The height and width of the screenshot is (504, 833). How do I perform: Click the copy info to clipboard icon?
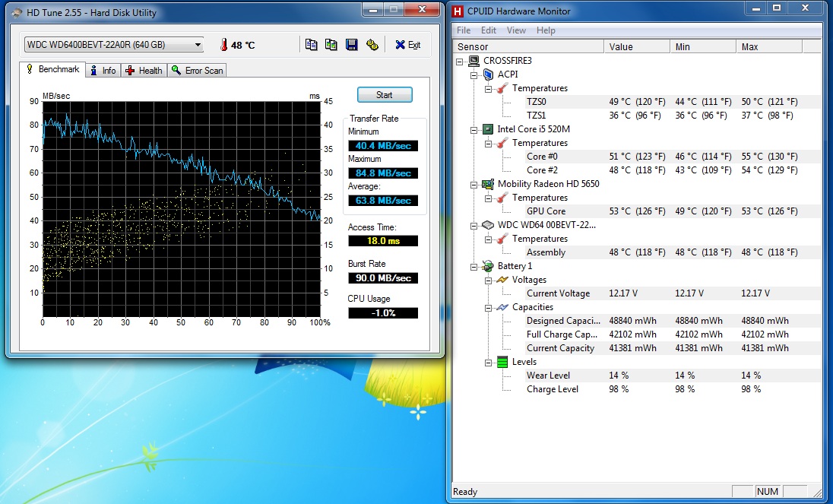point(312,45)
